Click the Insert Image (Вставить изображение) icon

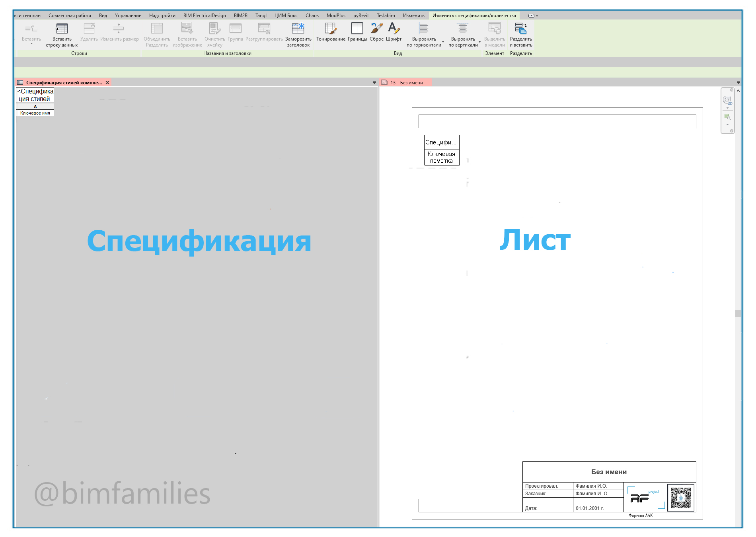click(187, 29)
